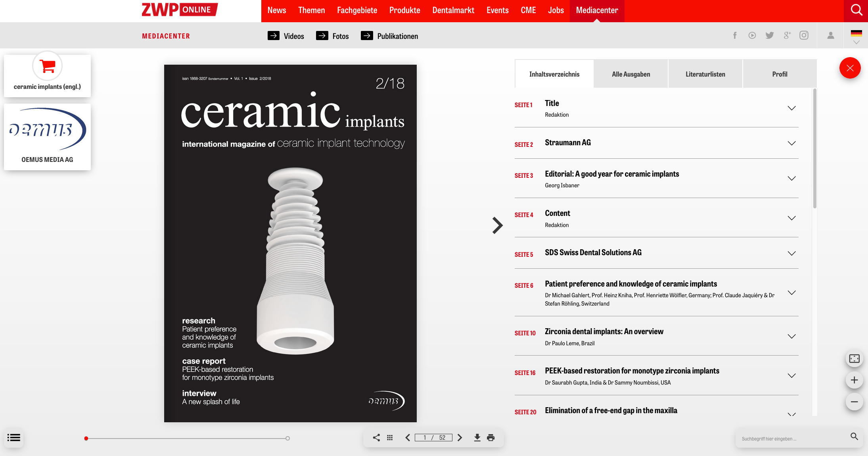Click the Twitter bird icon
Viewport: 868px width, 456px height.
pos(770,35)
